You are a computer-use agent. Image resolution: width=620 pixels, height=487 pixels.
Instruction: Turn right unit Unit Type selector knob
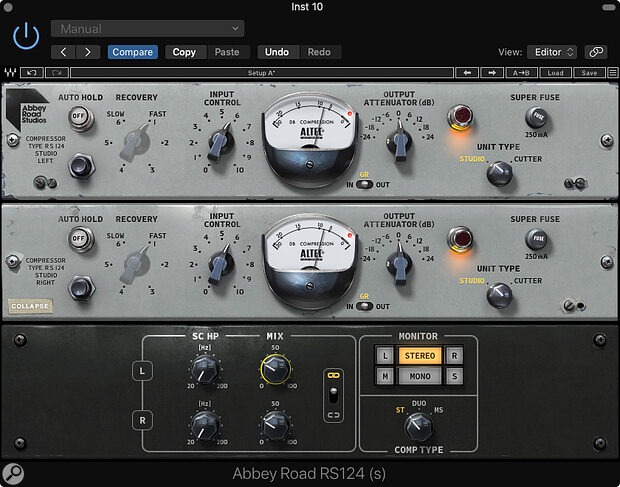(499, 295)
